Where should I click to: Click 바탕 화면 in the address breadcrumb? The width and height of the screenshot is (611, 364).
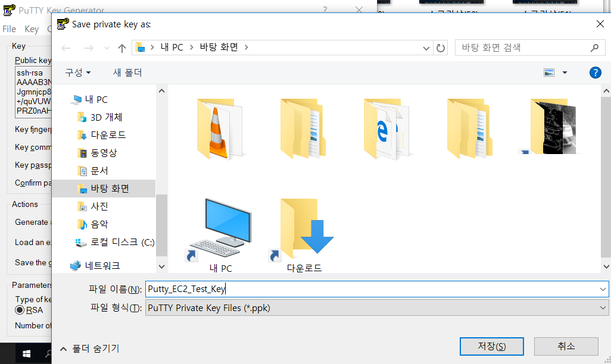pos(219,48)
